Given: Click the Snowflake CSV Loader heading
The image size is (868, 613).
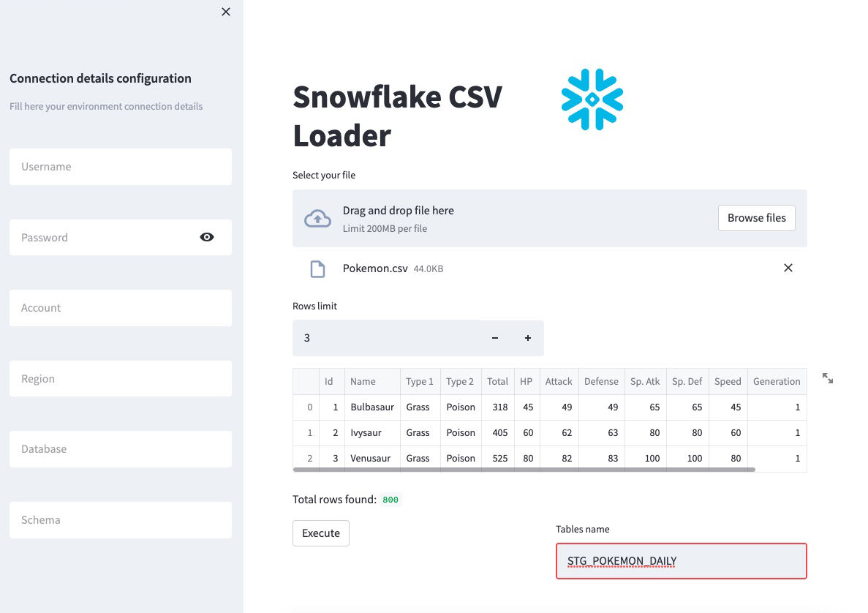Looking at the screenshot, I should pyautogui.click(x=398, y=116).
